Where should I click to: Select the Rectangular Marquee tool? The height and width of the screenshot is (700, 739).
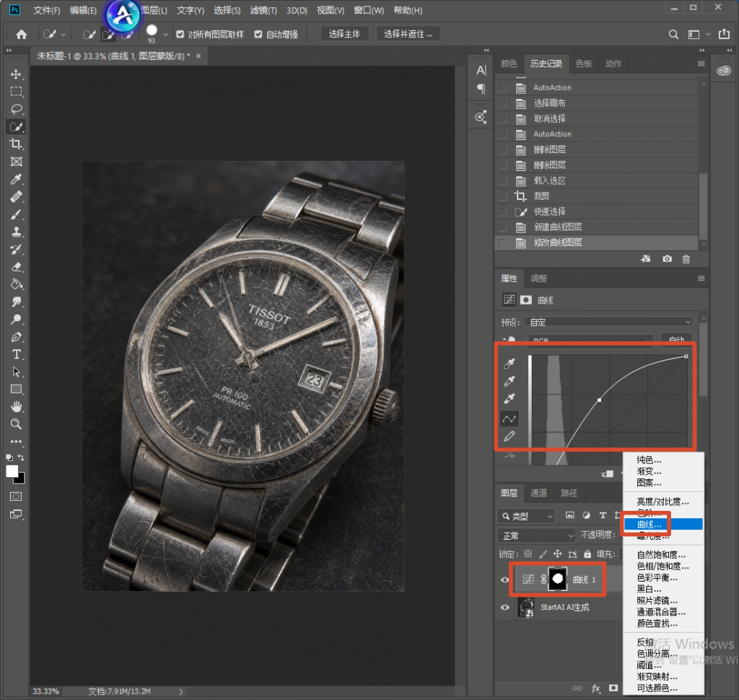[x=16, y=92]
